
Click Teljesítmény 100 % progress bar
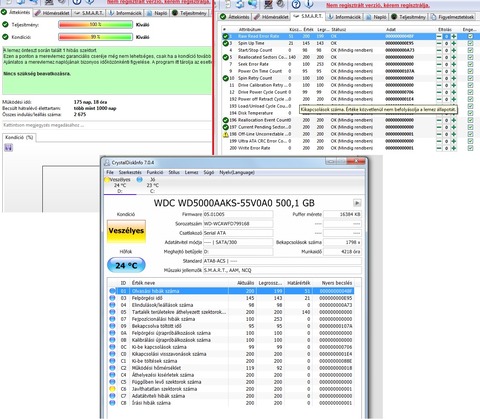(95, 25)
